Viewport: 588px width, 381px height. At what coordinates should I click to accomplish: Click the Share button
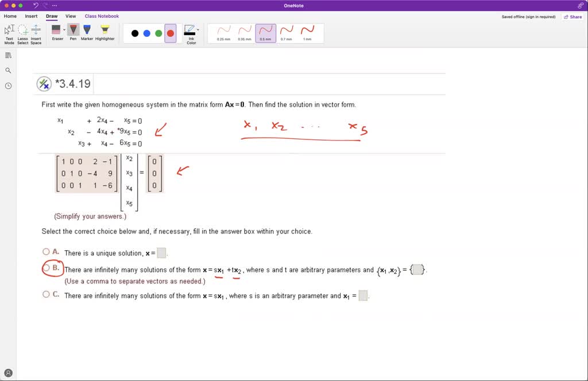pyautogui.click(x=572, y=17)
